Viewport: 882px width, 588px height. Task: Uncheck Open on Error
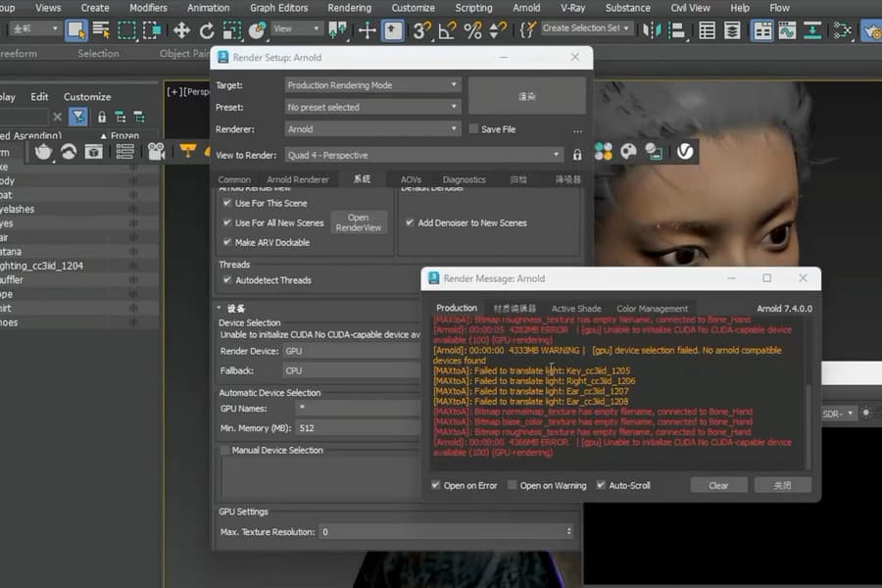pyautogui.click(x=435, y=485)
